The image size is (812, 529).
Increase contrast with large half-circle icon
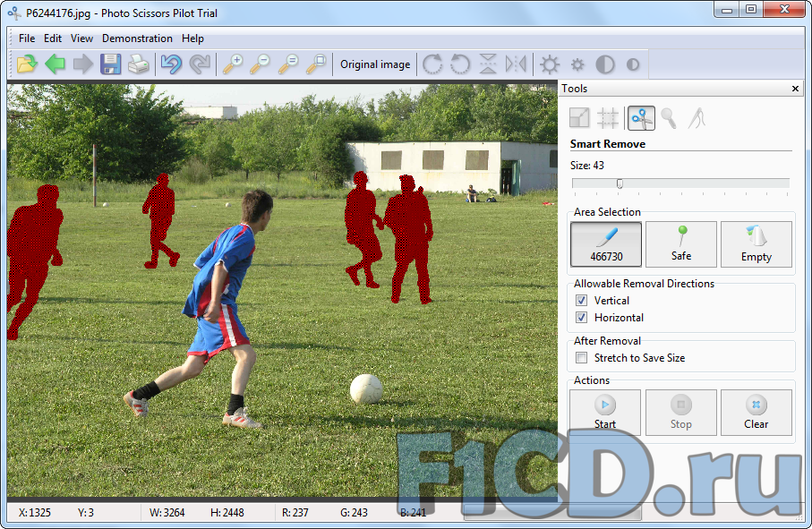605,64
